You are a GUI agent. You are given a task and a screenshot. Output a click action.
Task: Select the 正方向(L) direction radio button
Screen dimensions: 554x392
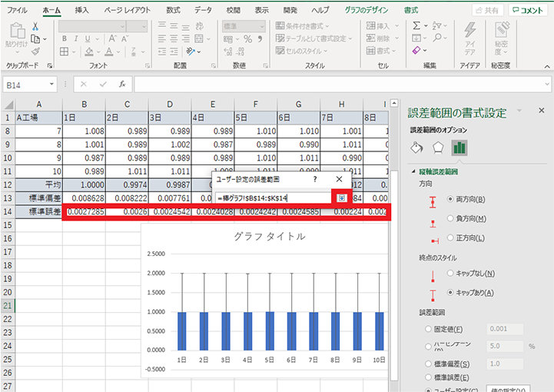(450, 238)
